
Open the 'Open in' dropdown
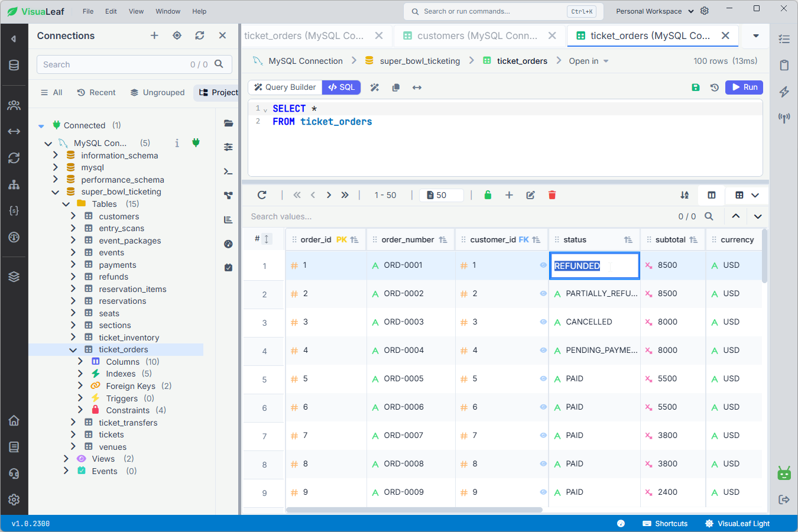[589, 61]
